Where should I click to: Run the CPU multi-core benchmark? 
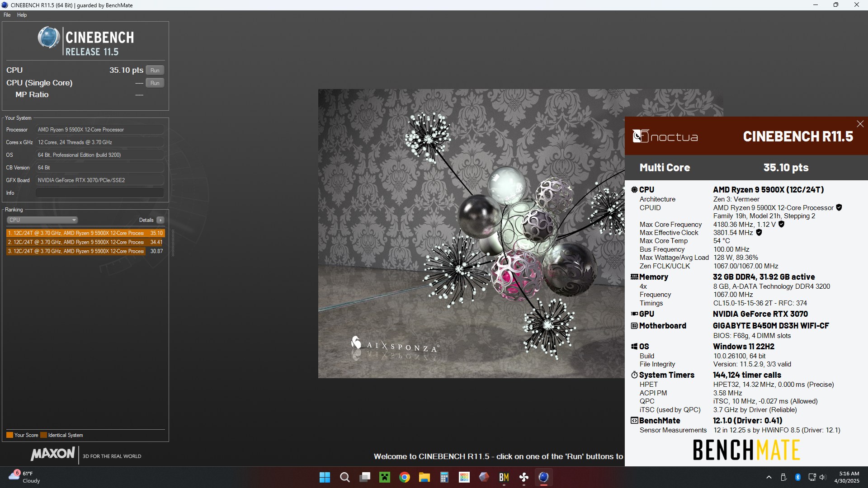pyautogui.click(x=155, y=70)
